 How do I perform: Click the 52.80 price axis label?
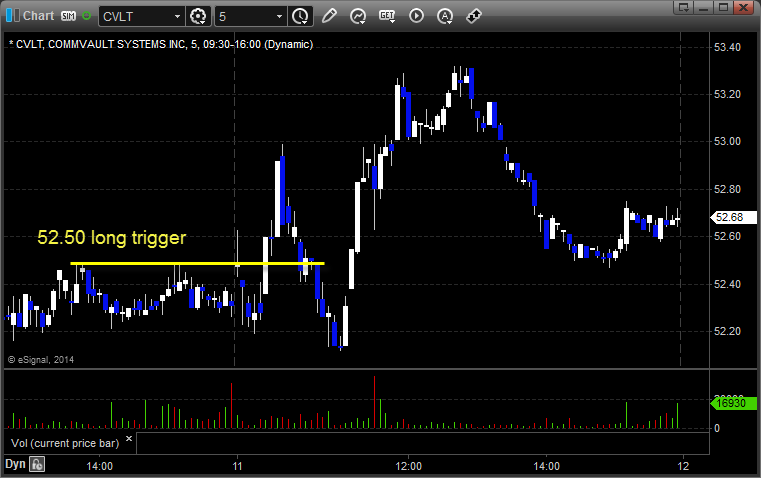click(727, 189)
